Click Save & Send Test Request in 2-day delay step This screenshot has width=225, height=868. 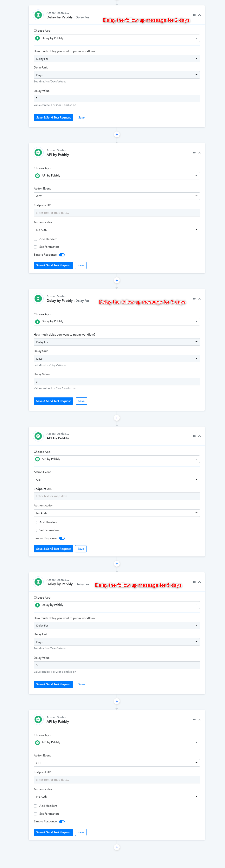[53, 118]
